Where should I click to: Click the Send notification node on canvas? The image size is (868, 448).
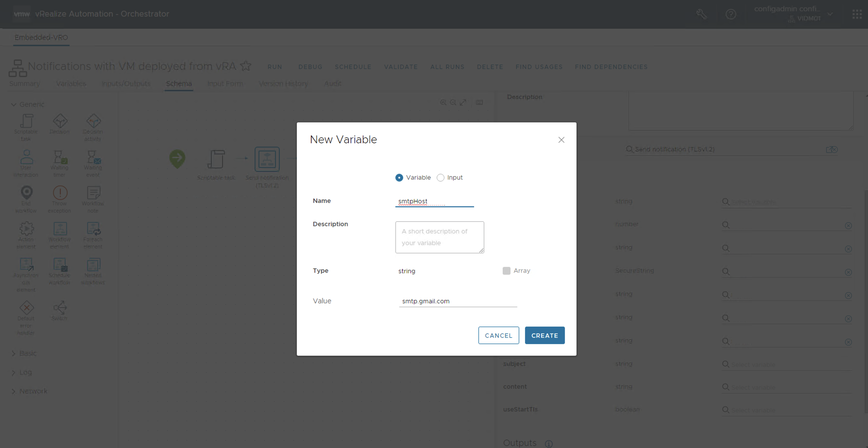pyautogui.click(x=267, y=159)
